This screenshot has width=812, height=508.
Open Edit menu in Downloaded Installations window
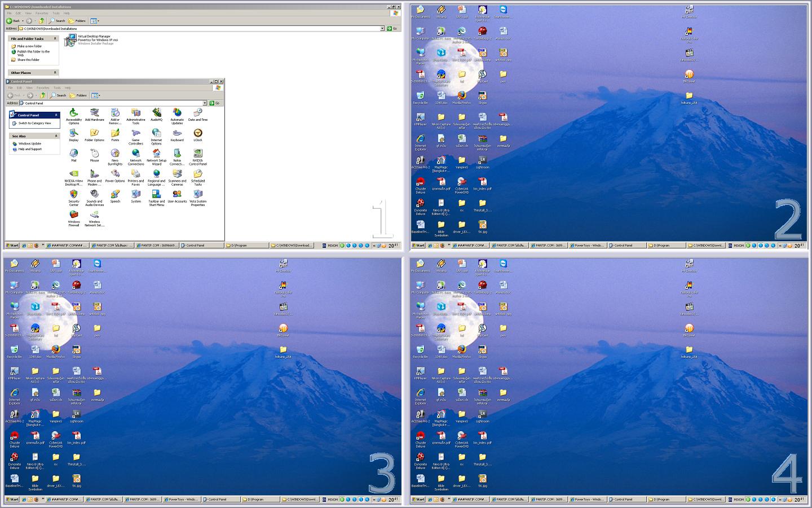tap(18, 13)
